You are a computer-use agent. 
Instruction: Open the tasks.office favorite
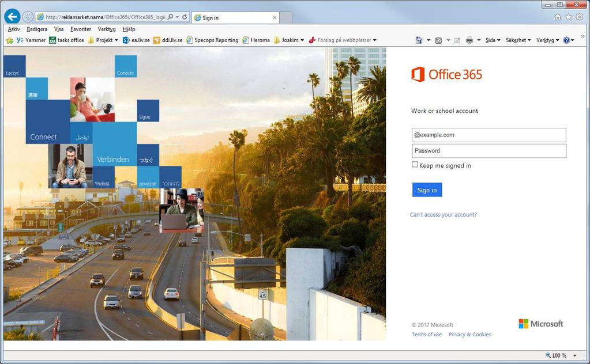[x=66, y=40]
